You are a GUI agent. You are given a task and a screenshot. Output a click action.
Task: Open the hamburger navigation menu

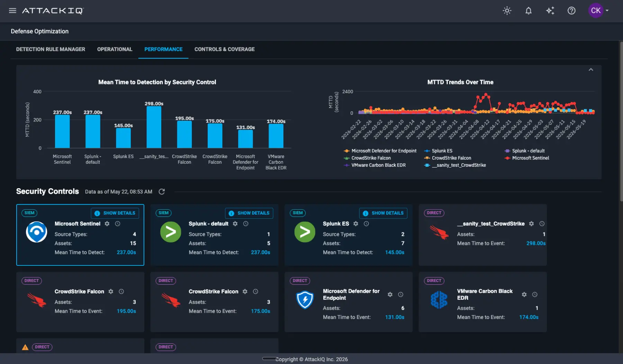coord(12,10)
